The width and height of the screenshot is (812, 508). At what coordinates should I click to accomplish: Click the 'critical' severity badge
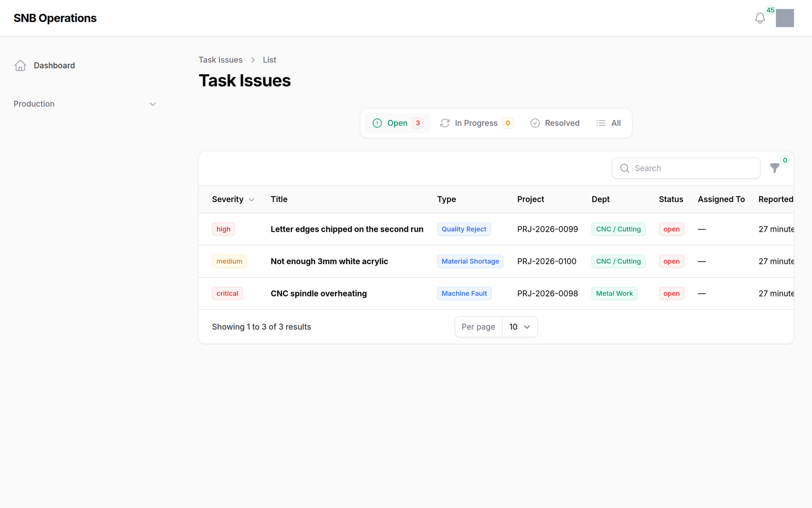(227, 294)
